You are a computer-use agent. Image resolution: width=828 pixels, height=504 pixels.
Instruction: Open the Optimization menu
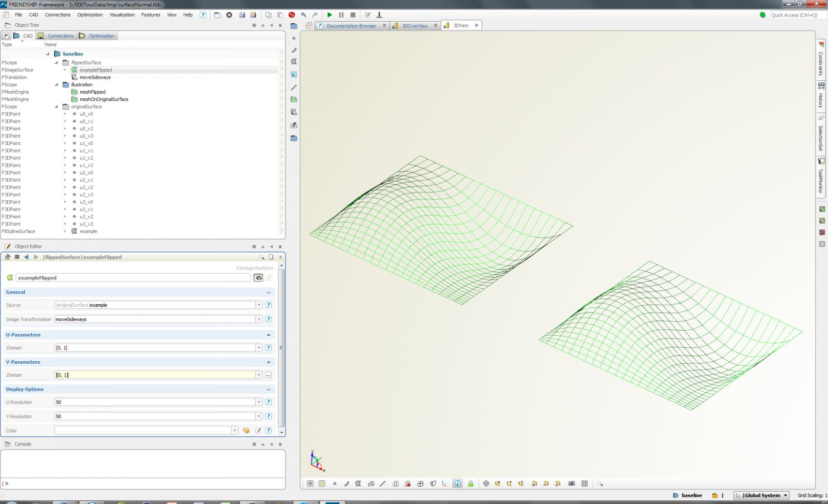tap(90, 15)
